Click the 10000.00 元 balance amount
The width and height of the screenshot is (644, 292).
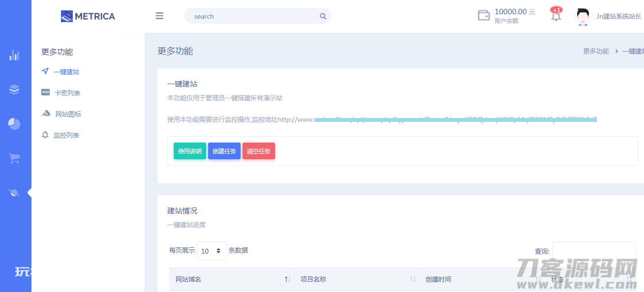(515, 12)
